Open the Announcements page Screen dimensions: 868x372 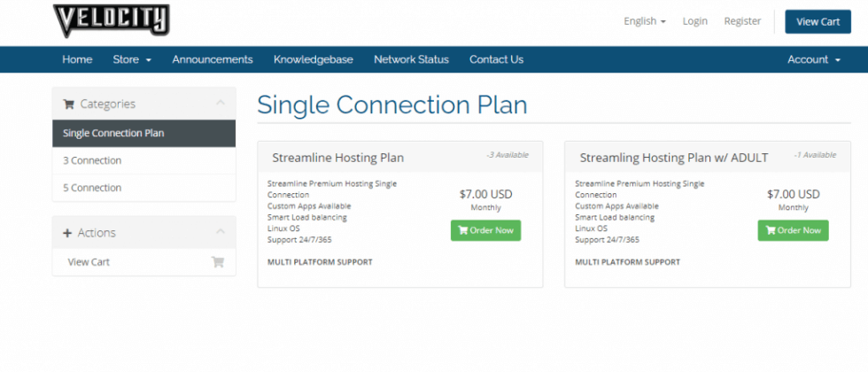[213, 59]
